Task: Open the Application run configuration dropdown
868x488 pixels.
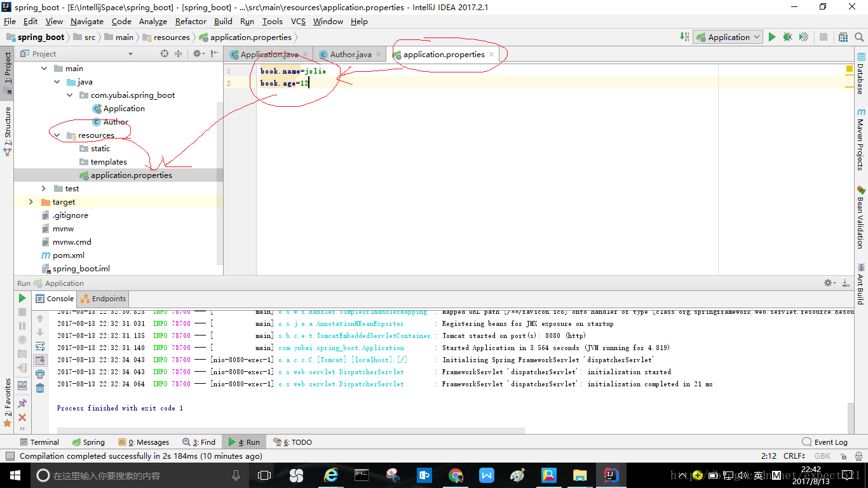Action: tap(728, 37)
